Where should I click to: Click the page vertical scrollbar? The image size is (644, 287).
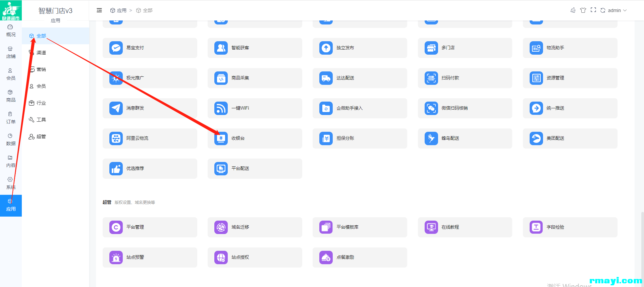click(642, 250)
